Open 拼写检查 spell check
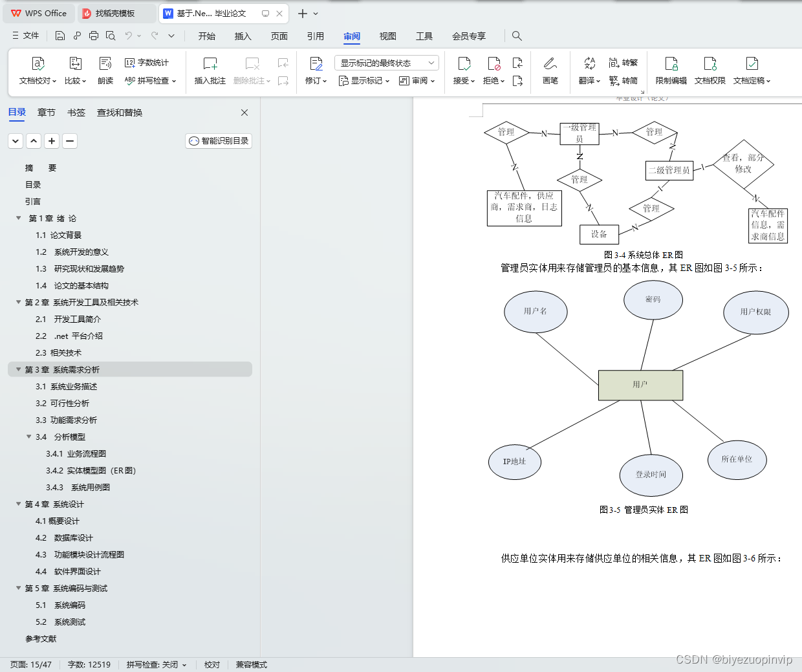The height and width of the screenshot is (672, 802). click(150, 81)
